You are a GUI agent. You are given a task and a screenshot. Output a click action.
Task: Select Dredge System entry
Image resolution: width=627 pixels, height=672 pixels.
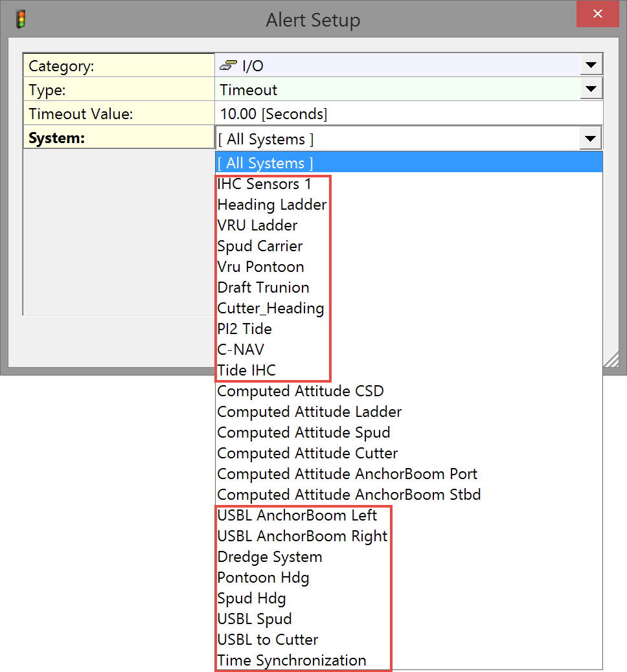pyautogui.click(x=269, y=557)
